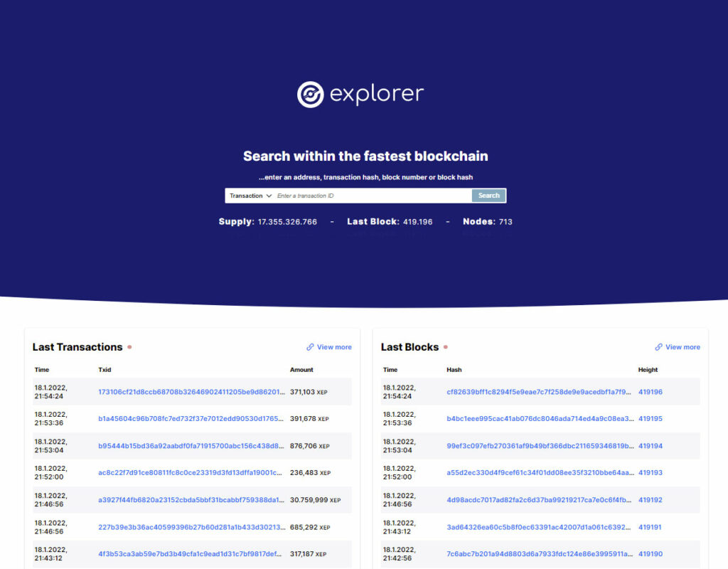Open block height 419196
The height and width of the screenshot is (569, 728).
pyautogui.click(x=650, y=392)
